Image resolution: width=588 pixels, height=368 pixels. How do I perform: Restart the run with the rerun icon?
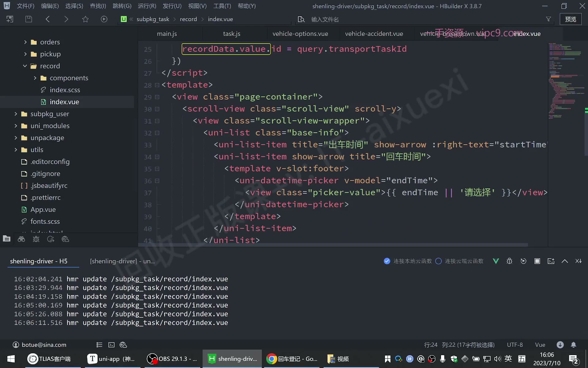click(523, 261)
